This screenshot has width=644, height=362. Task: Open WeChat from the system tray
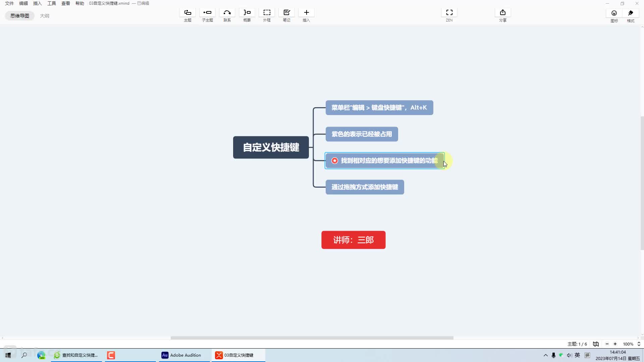561,355
